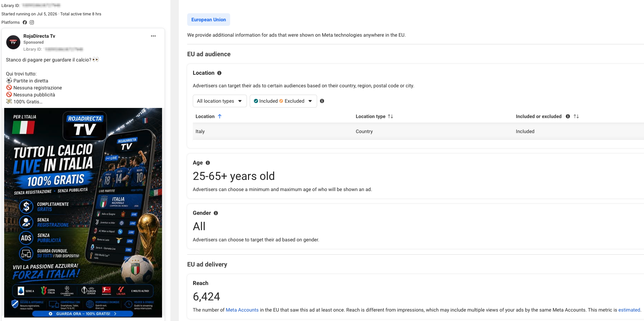Open the RojaDirecta Tv page name
The height and width of the screenshot is (321, 644).
(39, 36)
